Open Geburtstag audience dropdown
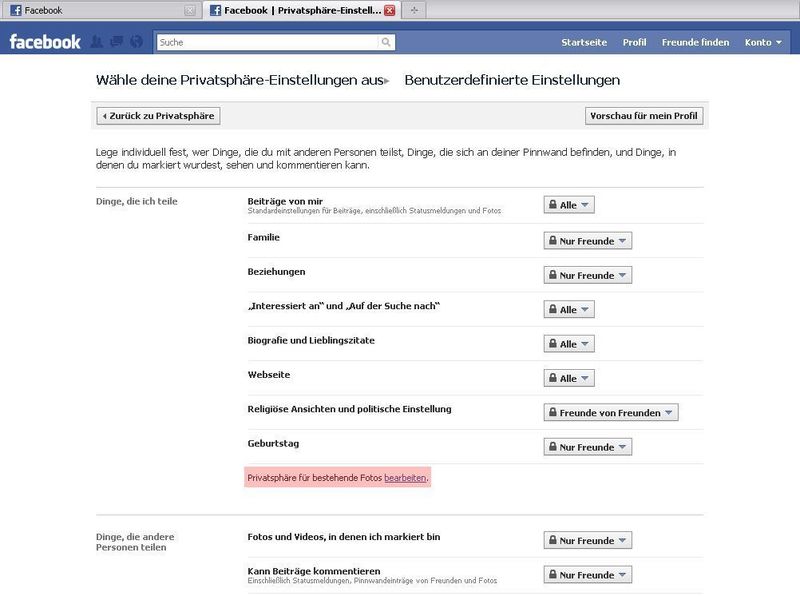The image size is (800, 596). 588,447
